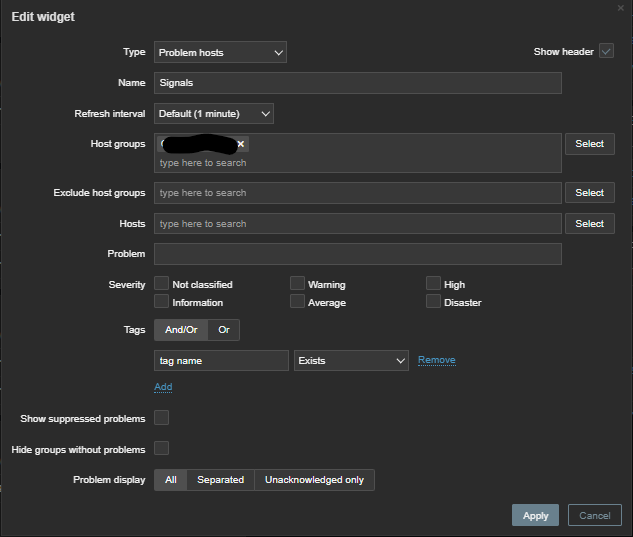Tick the Not classified severity checkbox
The width and height of the screenshot is (633, 537).
click(x=162, y=284)
